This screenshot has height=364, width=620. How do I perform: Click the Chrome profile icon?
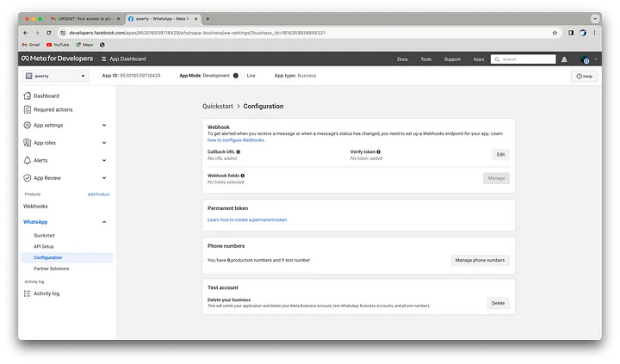pos(583,33)
